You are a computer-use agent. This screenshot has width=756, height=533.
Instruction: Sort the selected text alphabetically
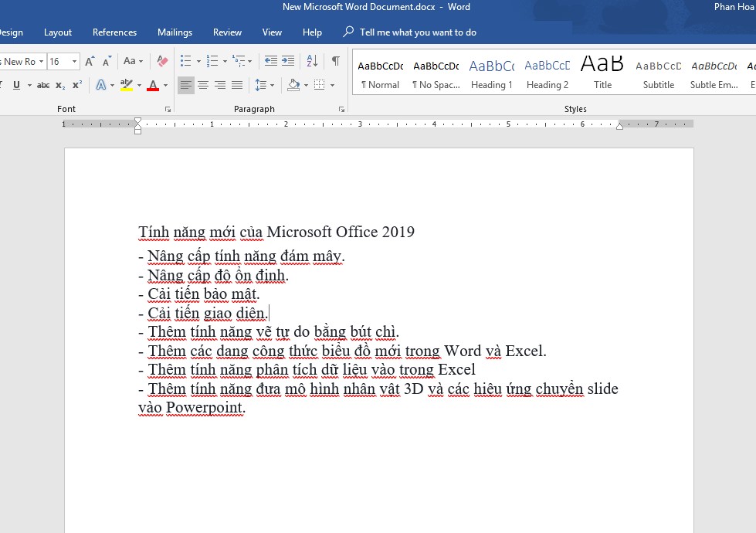pos(312,60)
